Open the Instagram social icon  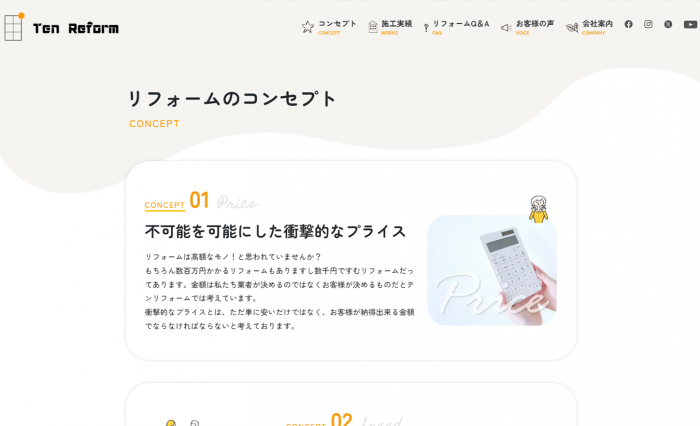(x=648, y=24)
